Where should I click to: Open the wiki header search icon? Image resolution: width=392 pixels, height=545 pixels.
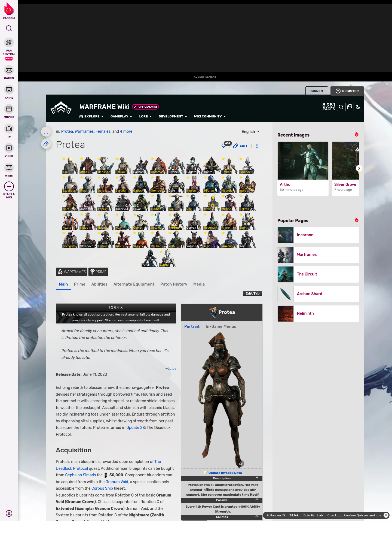341,107
